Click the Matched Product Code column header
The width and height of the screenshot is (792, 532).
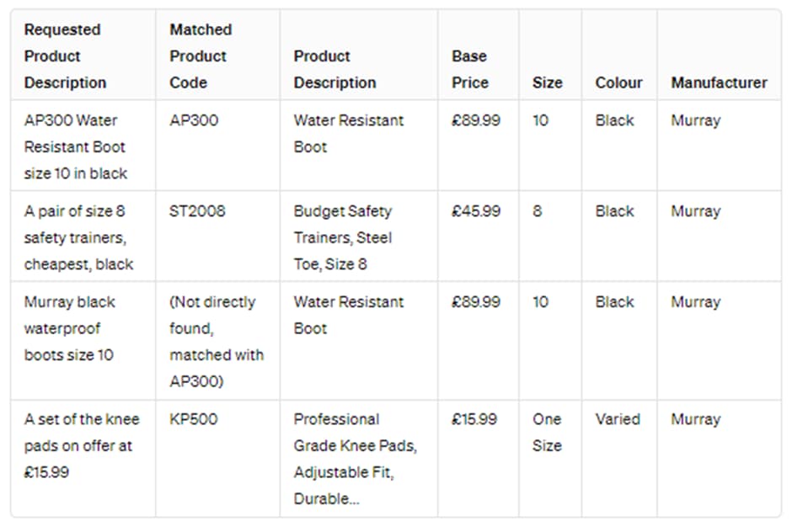pyautogui.click(x=201, y=56)
